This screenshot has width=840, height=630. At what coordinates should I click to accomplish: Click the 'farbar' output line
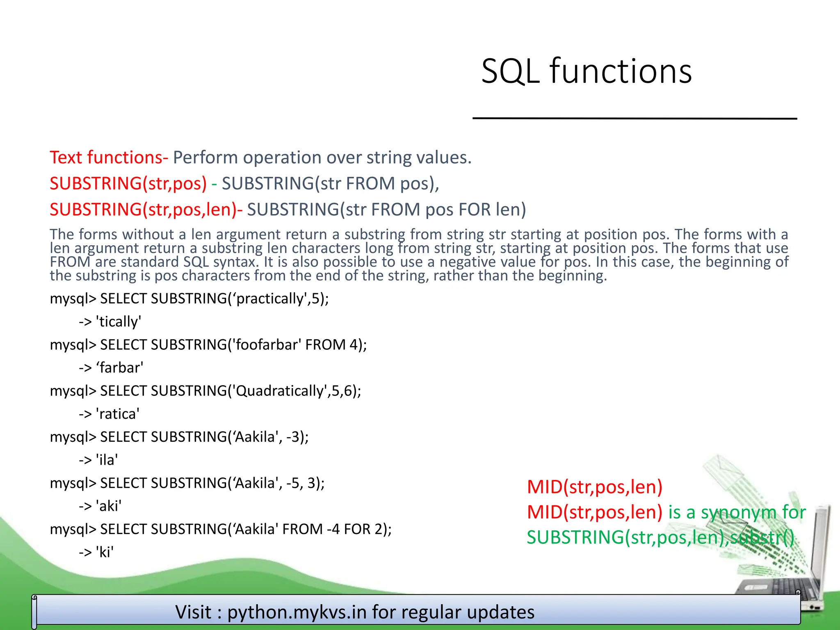point(111,368)
